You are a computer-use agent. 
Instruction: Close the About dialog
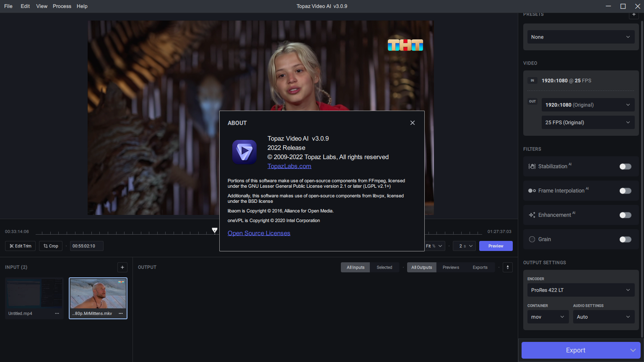413,123
